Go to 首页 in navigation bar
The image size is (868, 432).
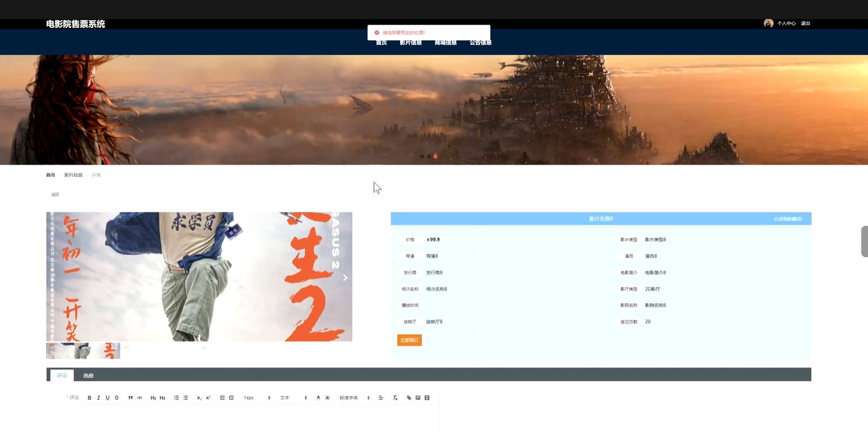[381, 43]
